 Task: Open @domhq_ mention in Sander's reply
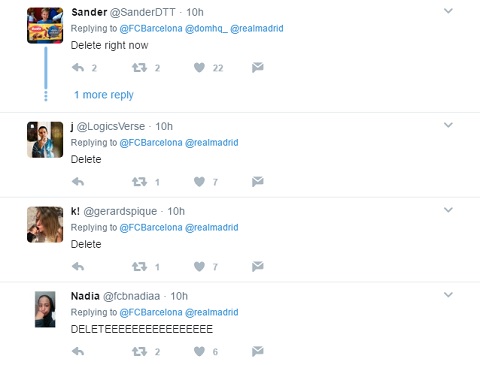[x=206, y=29]
